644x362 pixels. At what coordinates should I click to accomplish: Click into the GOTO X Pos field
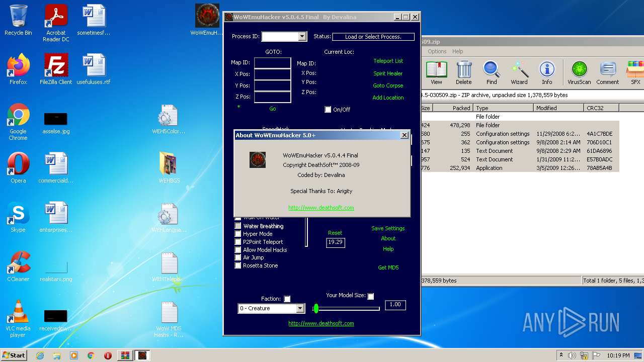click(x=272, y=74)
